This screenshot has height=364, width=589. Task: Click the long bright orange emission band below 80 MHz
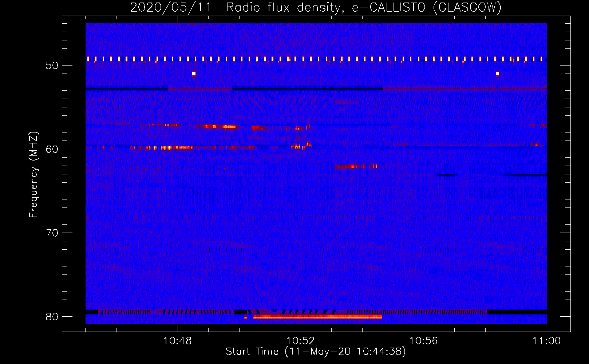317,317
